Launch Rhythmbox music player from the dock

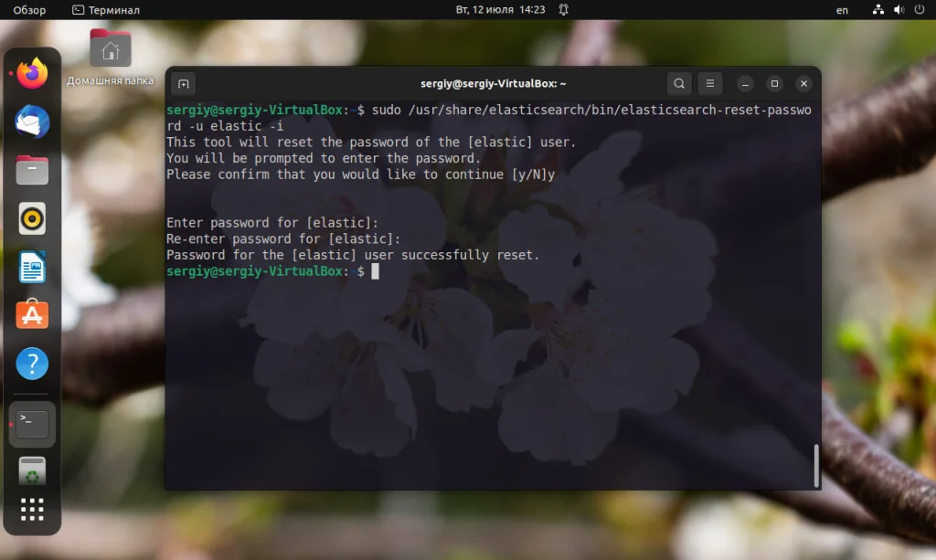(x=32, y=218)
